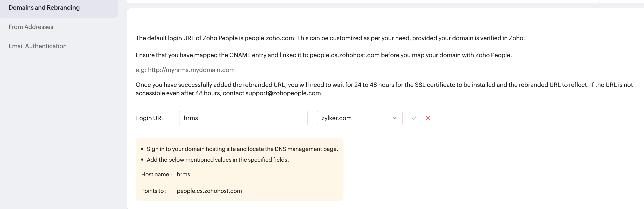Screen dimensions: 644x209
Task: Click people.cs.zohohost.com beside Points to
Action: click(209, 191)
